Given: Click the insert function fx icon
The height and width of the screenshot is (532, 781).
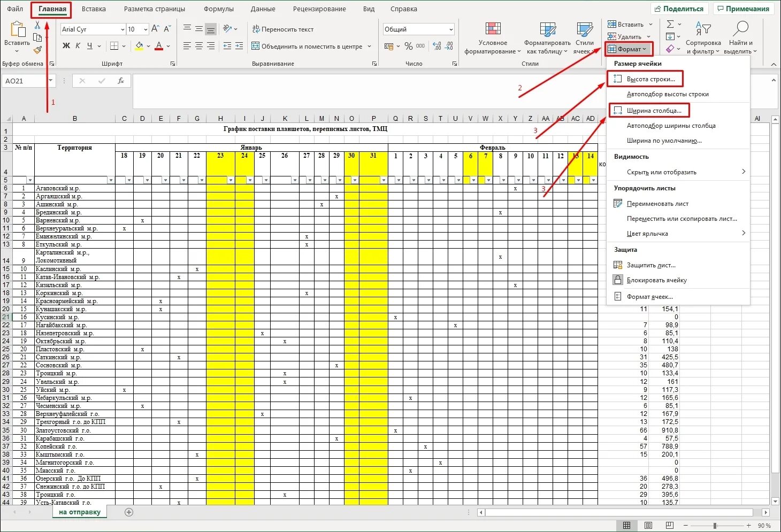Looking at the screenshot, I should point(121,81).
